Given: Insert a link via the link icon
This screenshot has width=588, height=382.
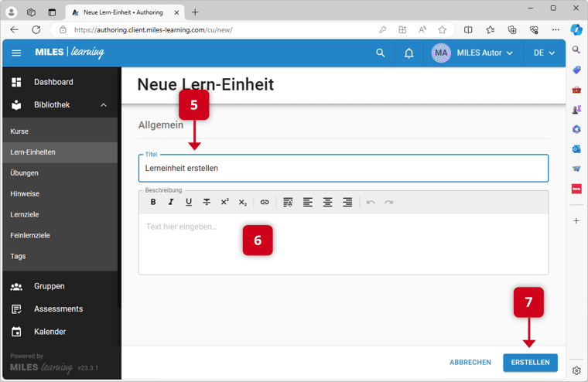Looking at the screenshot, I should click(x=265, y=202).
